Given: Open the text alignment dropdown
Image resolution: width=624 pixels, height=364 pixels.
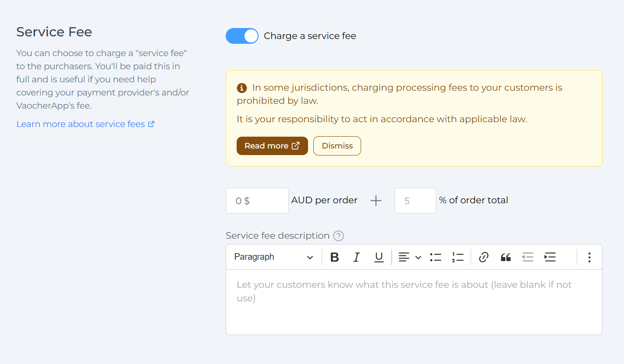Looking at the screenshot, I should click(410, 257).
